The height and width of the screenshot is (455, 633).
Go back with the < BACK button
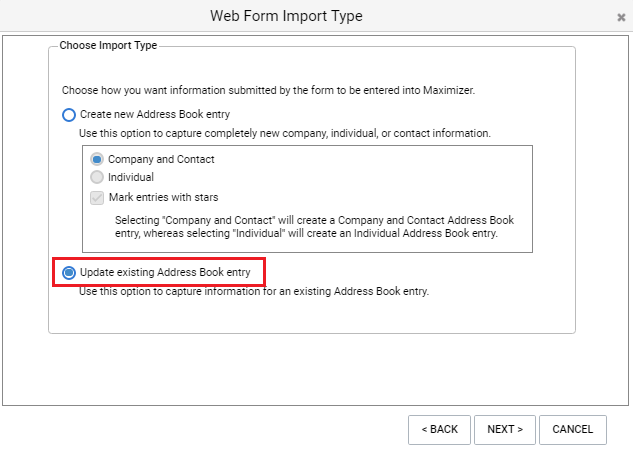coord(439,430)
